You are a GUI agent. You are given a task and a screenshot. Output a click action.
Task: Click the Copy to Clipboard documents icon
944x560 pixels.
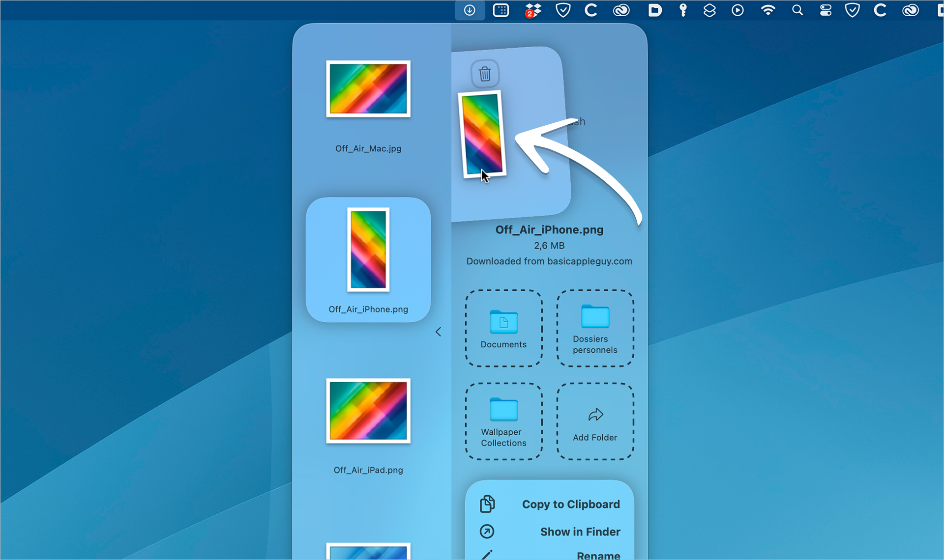point(487,504)
